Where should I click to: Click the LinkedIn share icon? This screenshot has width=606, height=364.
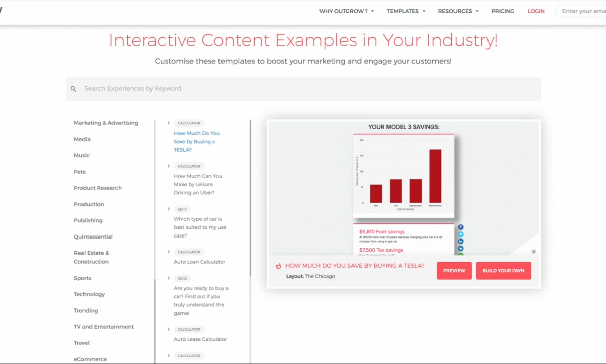pos(461,241)
